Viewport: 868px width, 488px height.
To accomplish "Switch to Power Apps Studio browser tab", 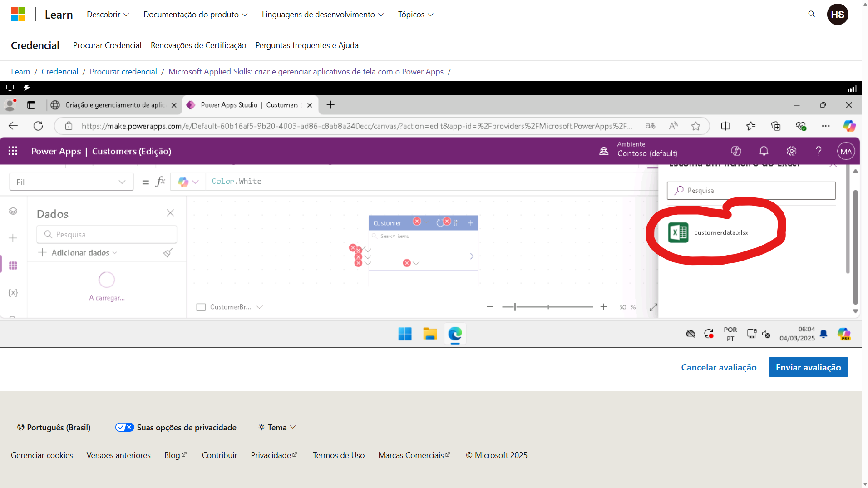I will coord(249,105).
